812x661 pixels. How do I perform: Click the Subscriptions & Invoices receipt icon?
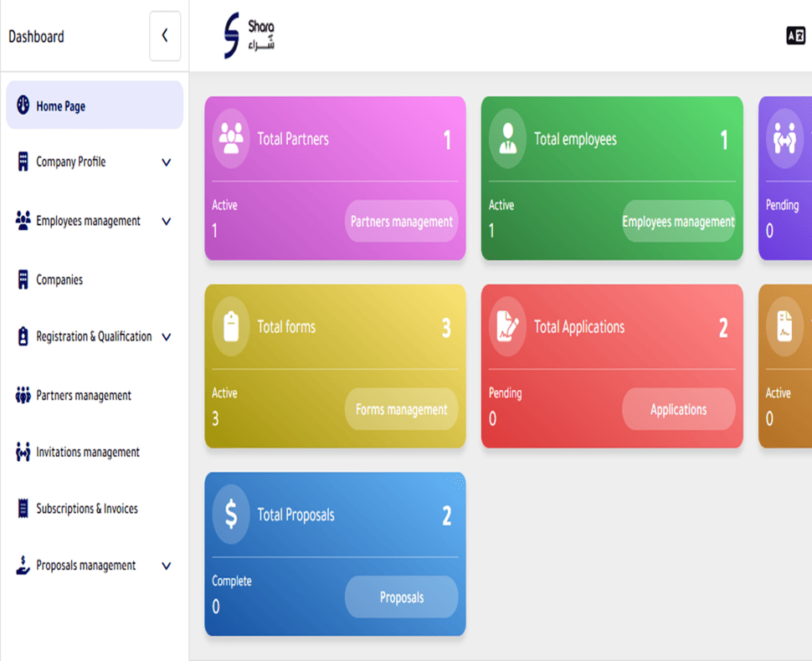point(23,509)
